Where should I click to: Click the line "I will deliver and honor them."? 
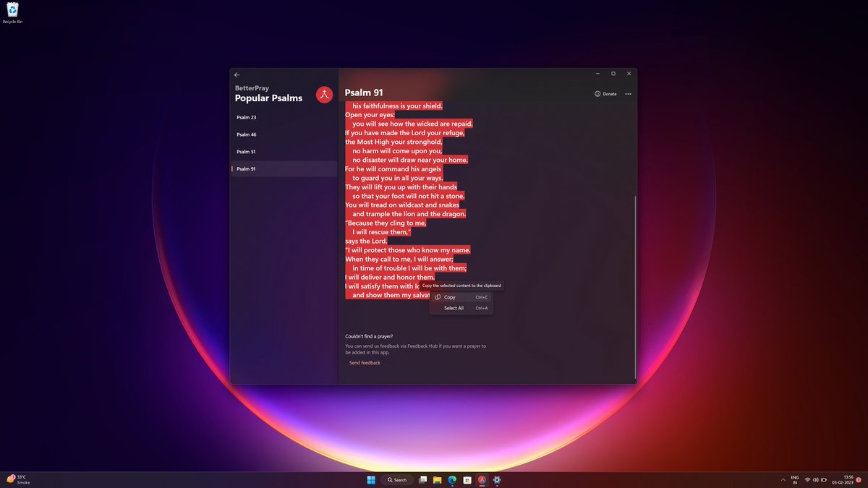390,277
